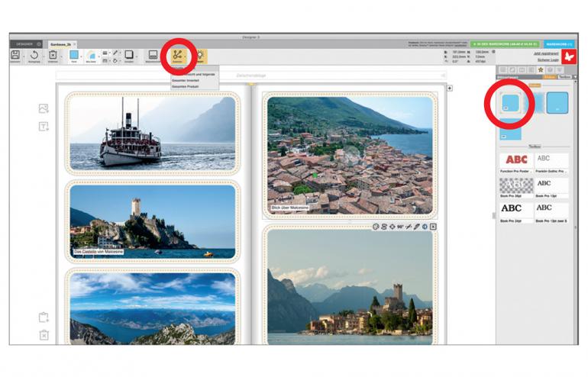
Task: Click the page title field above the spread
Action: pyautogui.click(x=251, y=76)
